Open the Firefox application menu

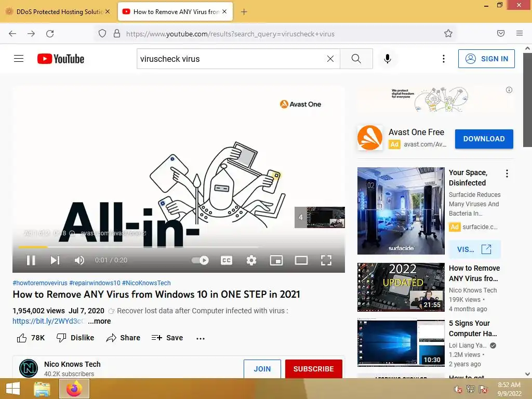[520, 33]
